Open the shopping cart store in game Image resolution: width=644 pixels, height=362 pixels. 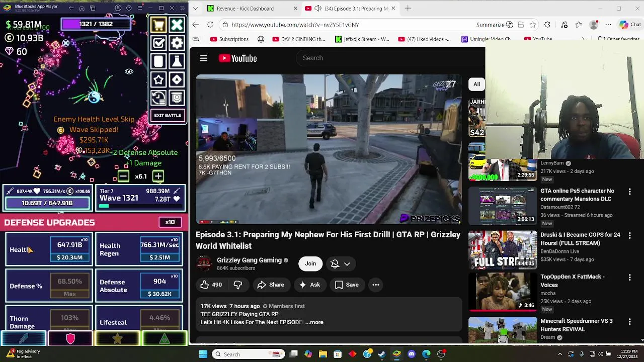click(x=158, y=25)
